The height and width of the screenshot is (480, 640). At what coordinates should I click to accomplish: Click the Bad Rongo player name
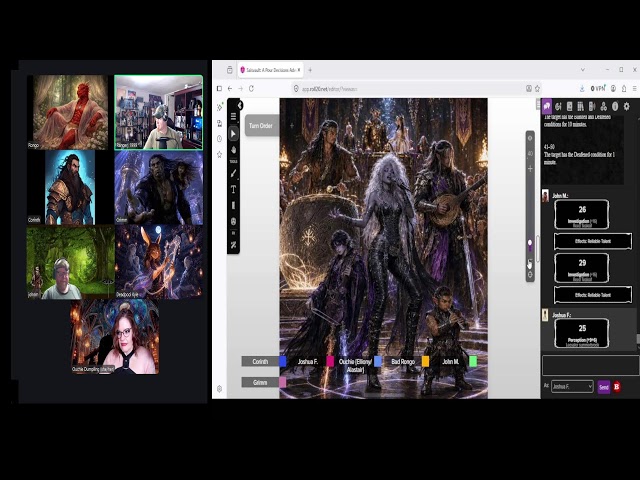click(x=403, y=361)
